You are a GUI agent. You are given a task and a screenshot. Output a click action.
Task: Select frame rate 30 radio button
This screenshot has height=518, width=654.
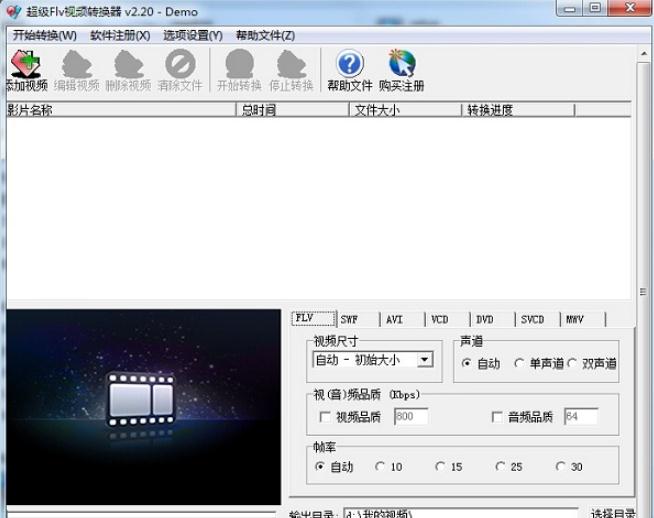click(x=560, y=466)
